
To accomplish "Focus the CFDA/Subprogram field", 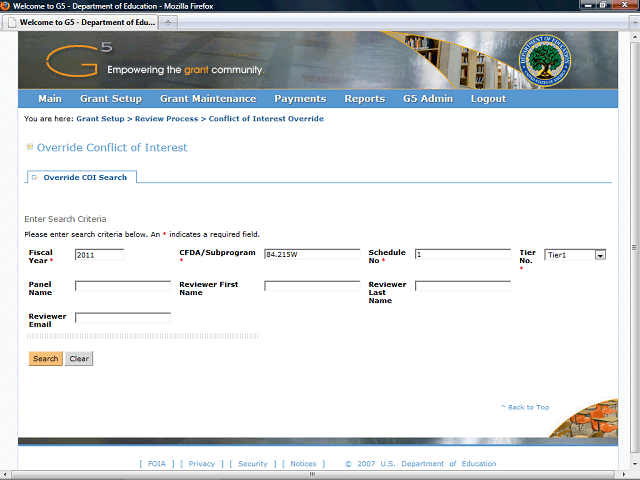I will point(312,254).
